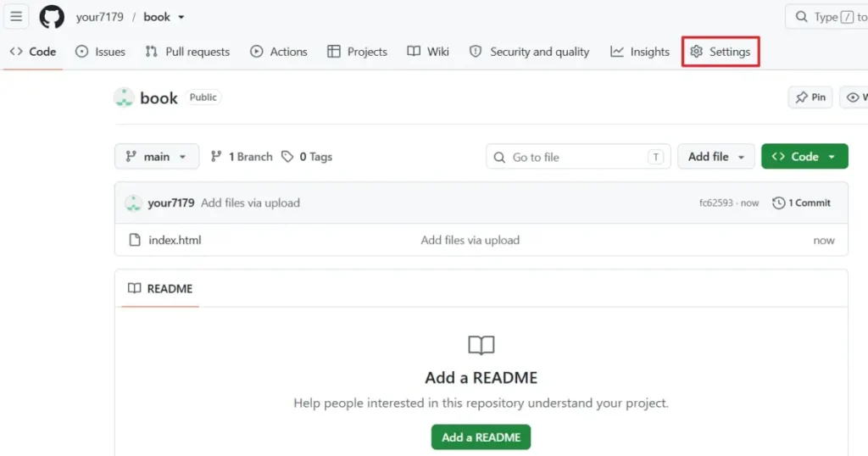Click the search field at the top
Image resolution: width=868 pixels, height=456 pixels.
[x=827, y=17]
